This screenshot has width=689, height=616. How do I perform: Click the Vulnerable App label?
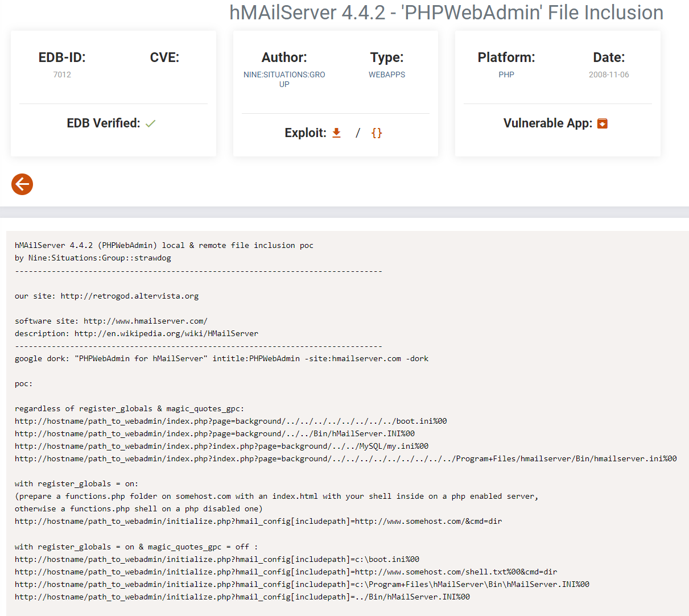[548, 123]
